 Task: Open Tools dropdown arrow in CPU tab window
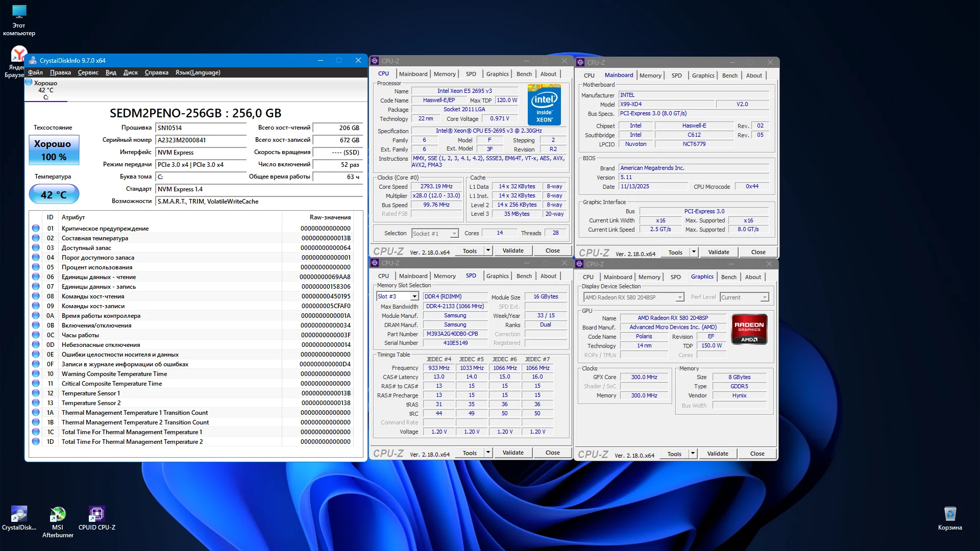click(x=488, y=251)
